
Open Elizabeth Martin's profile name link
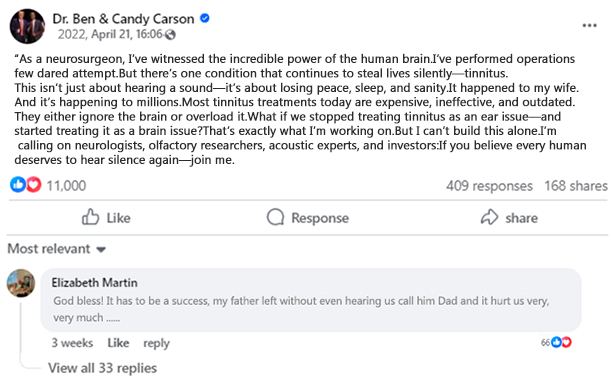point(95,283)
